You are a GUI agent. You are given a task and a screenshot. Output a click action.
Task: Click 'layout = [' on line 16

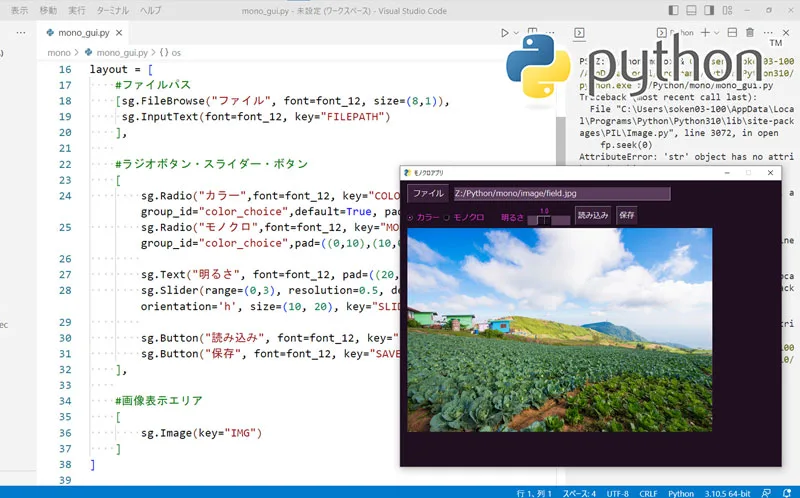pos(121,69)
